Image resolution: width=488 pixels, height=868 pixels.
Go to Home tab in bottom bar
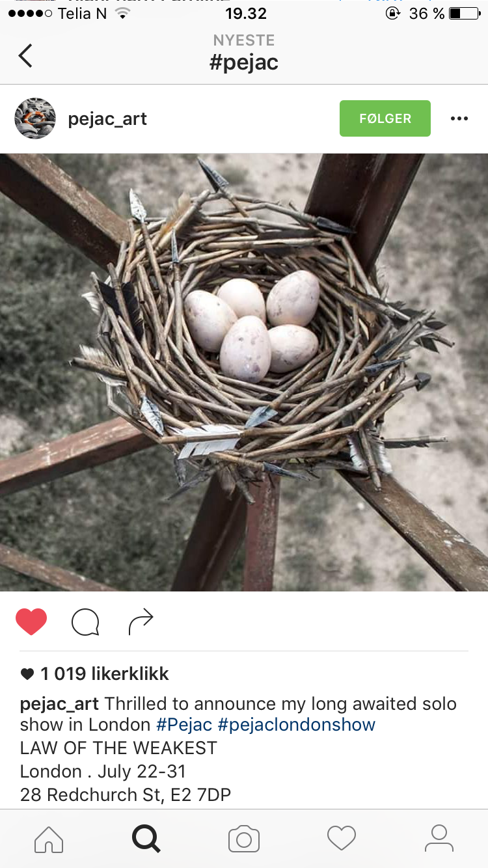pyautogui.click(x=49, y=839)
